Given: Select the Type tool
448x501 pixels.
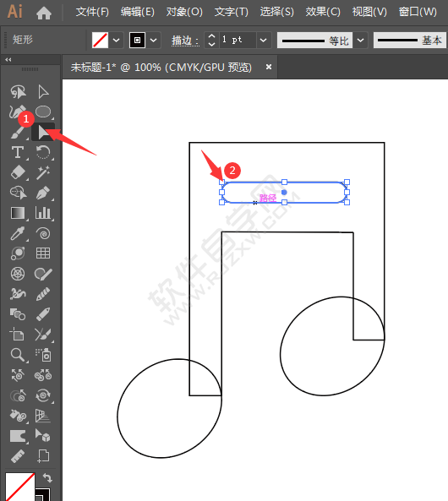Looking at the screenshot, I should coord(18,152).
